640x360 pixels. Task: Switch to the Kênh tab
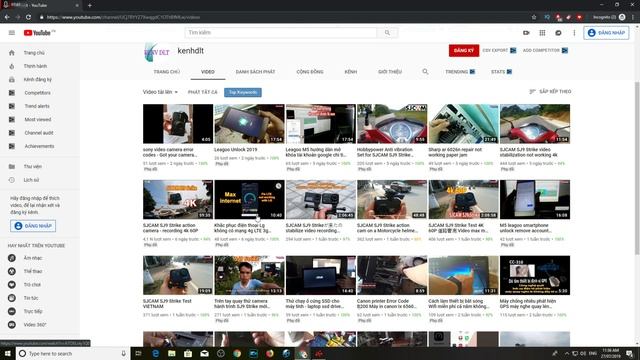(x=351, y=72)
